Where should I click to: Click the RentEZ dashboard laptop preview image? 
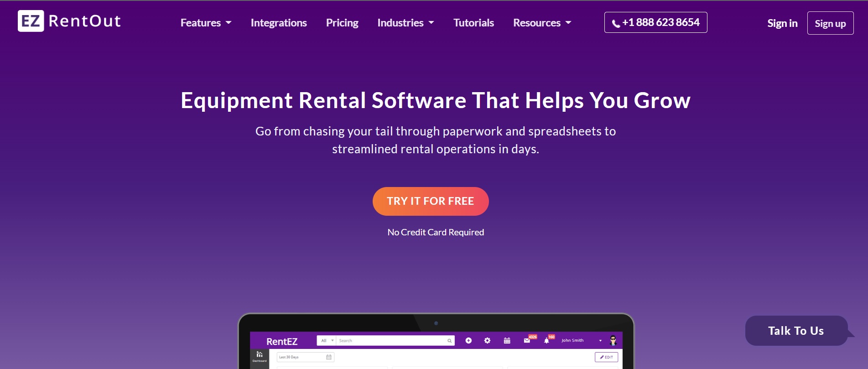[436, 341]
